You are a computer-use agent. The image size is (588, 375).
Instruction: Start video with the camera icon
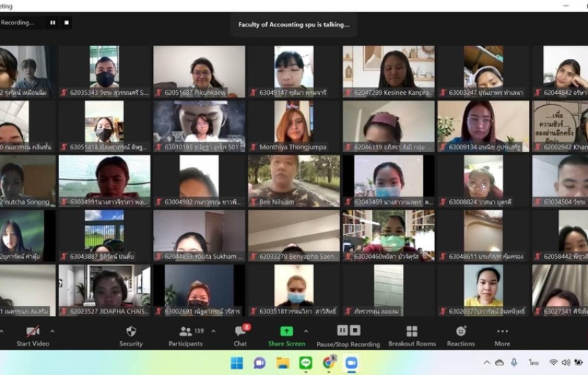[x=33, y=332]
